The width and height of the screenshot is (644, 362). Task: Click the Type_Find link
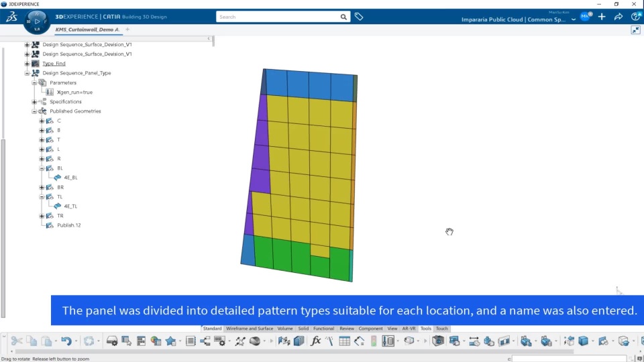coord(54,64)
